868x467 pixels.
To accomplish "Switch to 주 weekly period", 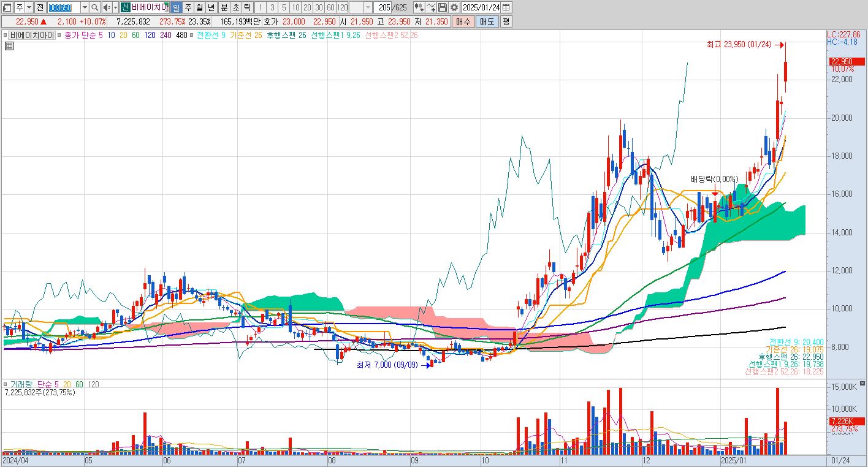I will (x=188, y=7).
